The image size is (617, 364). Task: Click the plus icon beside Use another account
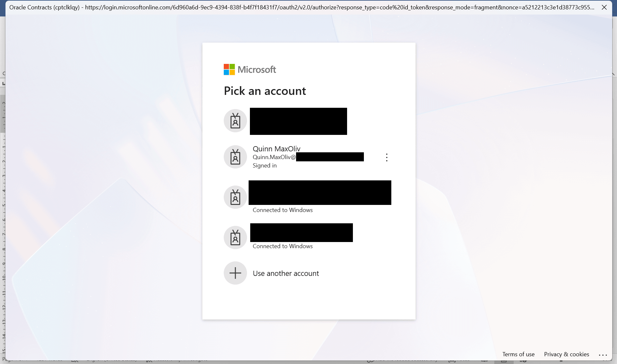(x=235, y=273)
